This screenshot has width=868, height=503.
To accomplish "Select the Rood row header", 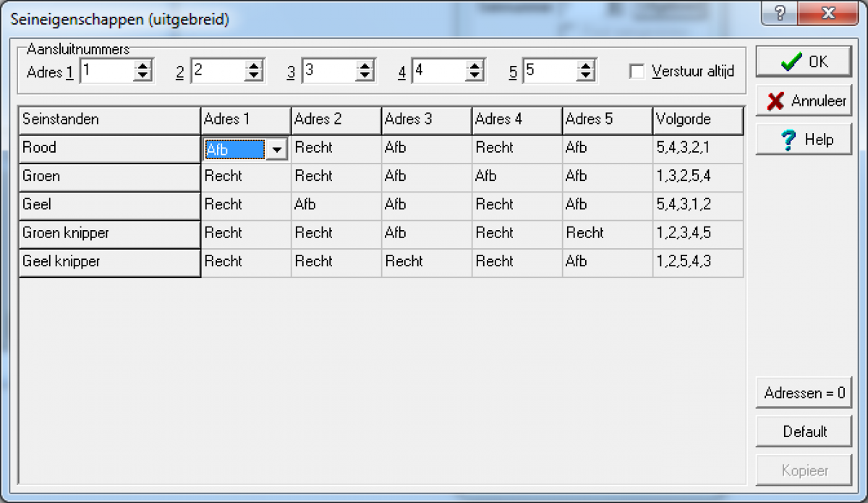I will pos(110,149).
